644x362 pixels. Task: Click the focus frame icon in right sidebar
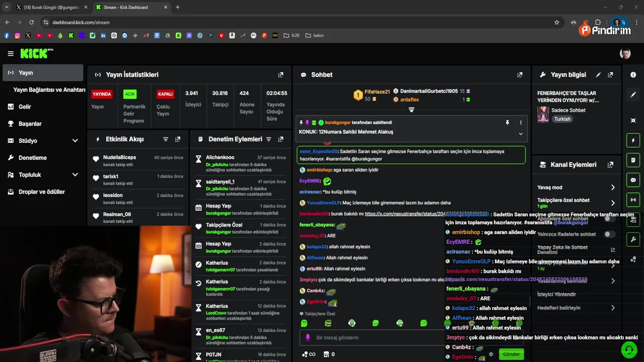[633, 120]
